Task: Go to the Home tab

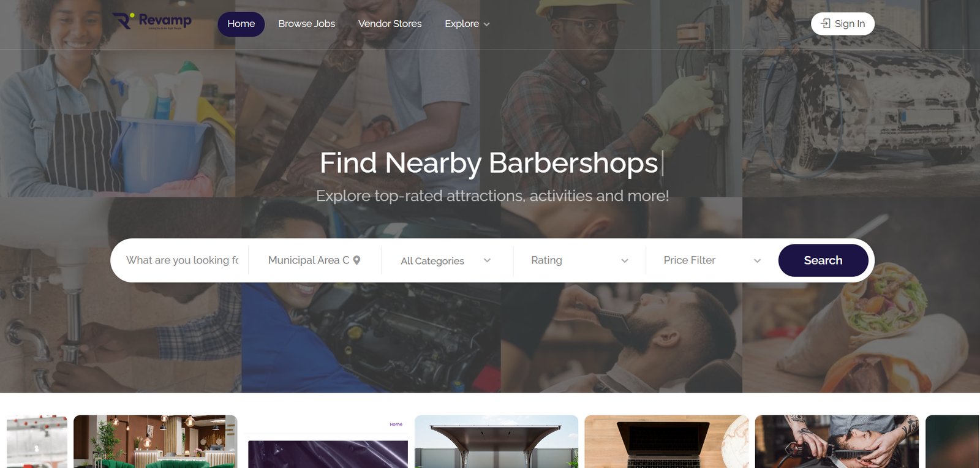Action: pos(241,24)
